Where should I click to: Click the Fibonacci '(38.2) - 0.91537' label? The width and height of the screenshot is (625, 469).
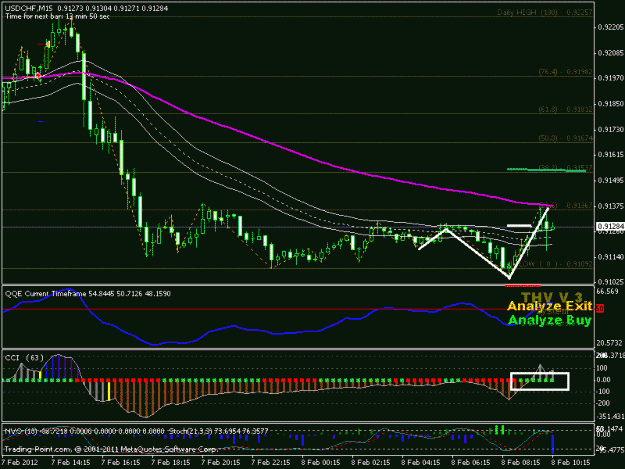565,168
